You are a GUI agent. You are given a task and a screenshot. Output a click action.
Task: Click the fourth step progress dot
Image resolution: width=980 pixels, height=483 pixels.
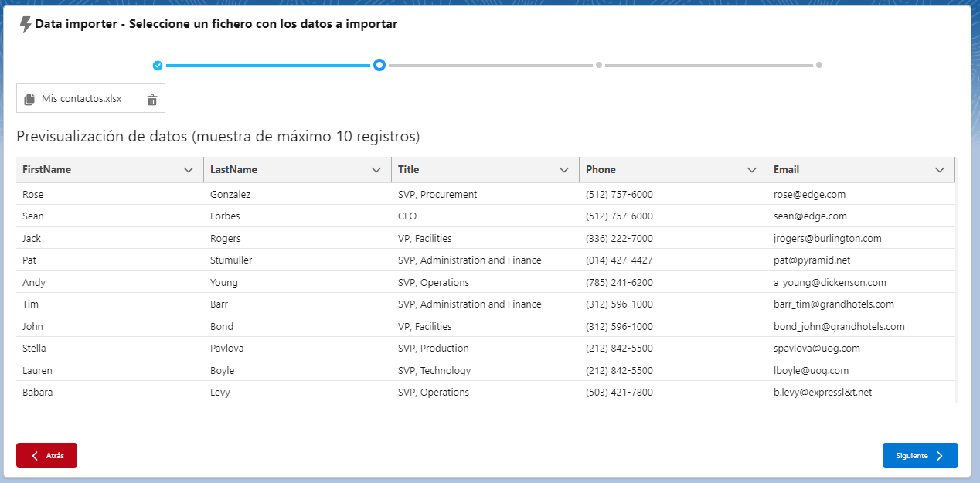point(819,65)
